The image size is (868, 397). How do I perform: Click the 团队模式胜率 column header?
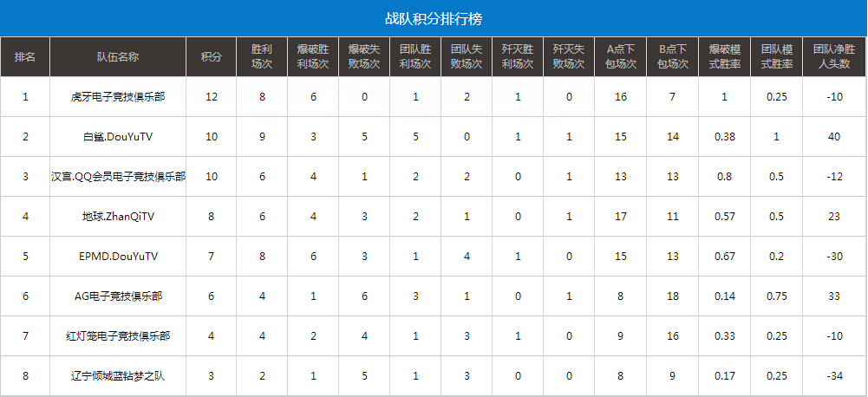click(x=776, y=56)
